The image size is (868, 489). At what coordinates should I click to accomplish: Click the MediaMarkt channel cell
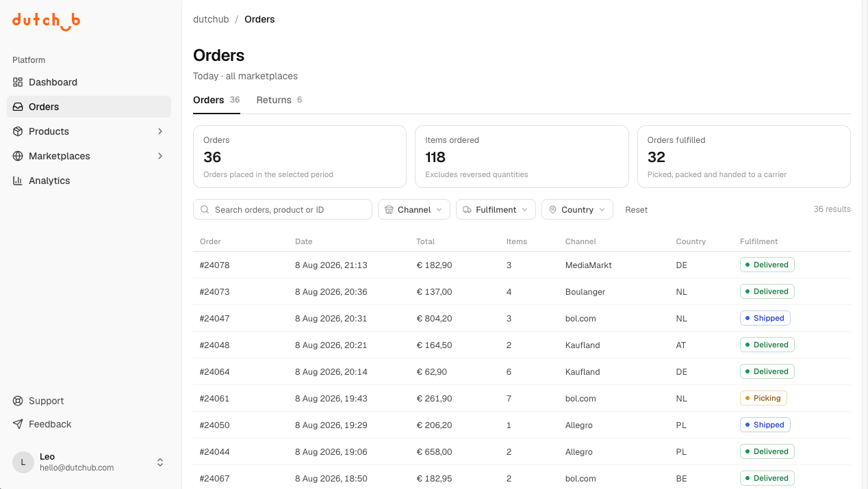[x=589, y=265]
